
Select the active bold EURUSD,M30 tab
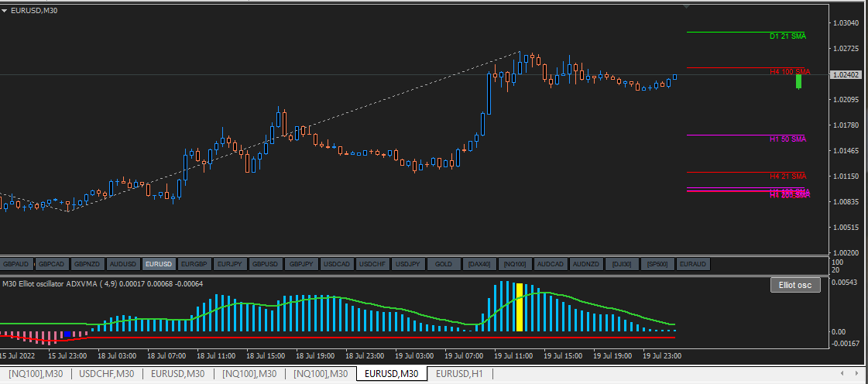click(x=392, y=375)
